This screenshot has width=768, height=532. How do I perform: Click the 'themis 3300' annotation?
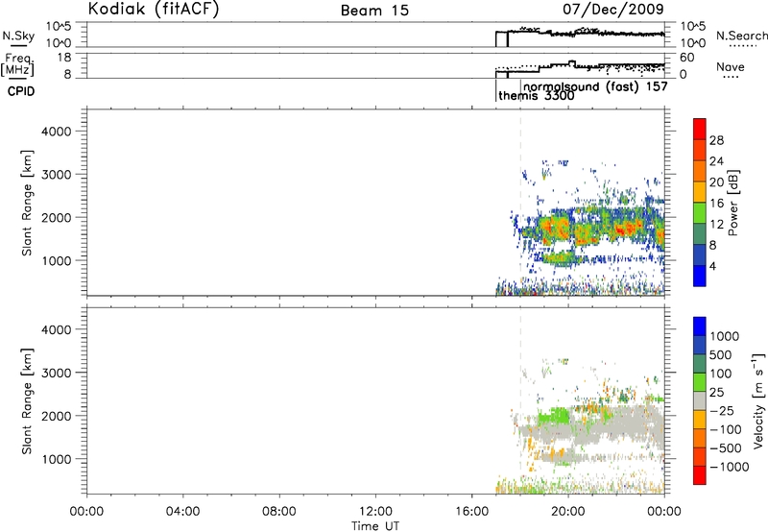pyautogui.click(x=537, y=95)
